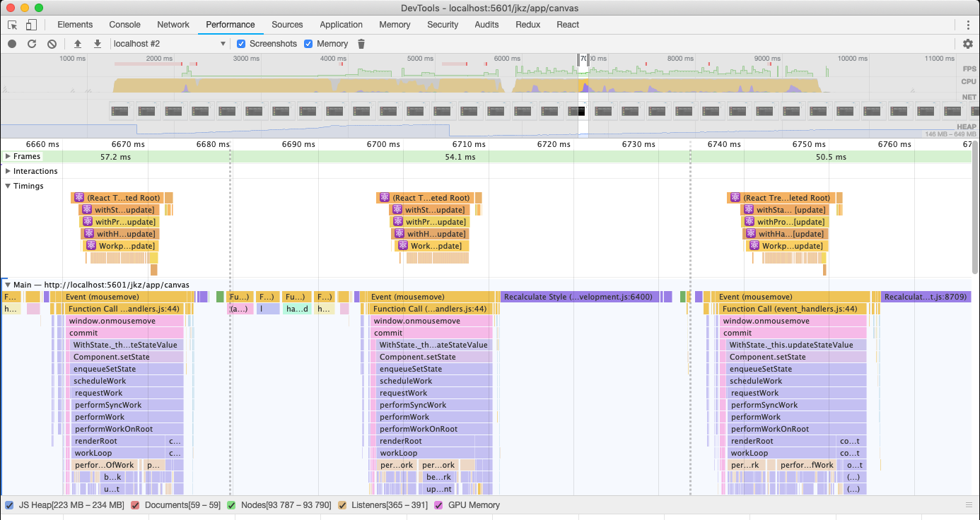Open the bottom drawer menu icon
Viewport: 980px width, 520px height.
point(969,505)
